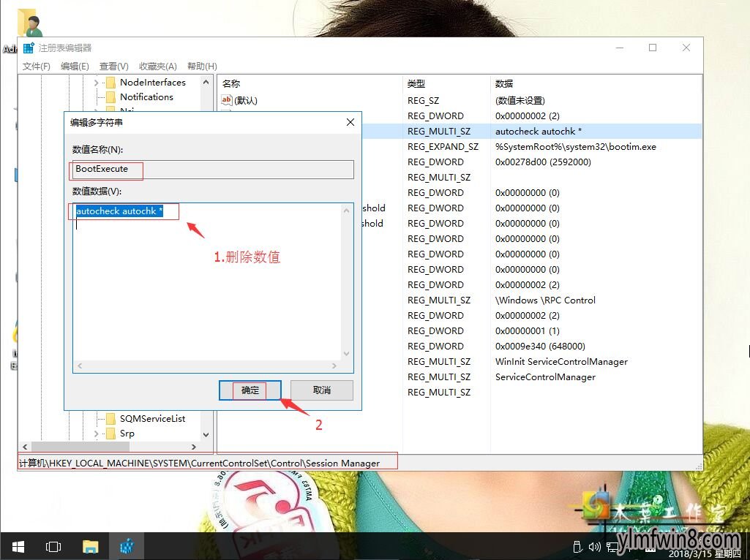Click Registry Editor taskbar icon
This screenshot has width=750, height=560.
pyautogui.click(x=127, y=546)
